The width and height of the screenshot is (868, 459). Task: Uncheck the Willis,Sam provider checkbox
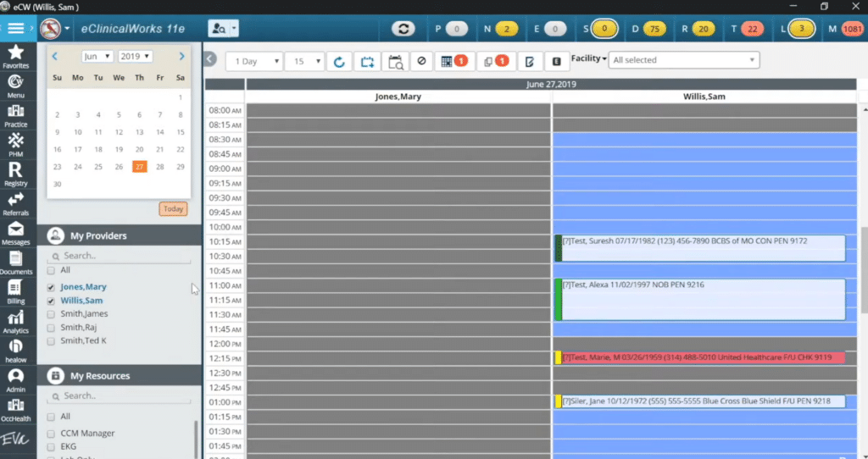pyautogui.click(x=51, y=301)
